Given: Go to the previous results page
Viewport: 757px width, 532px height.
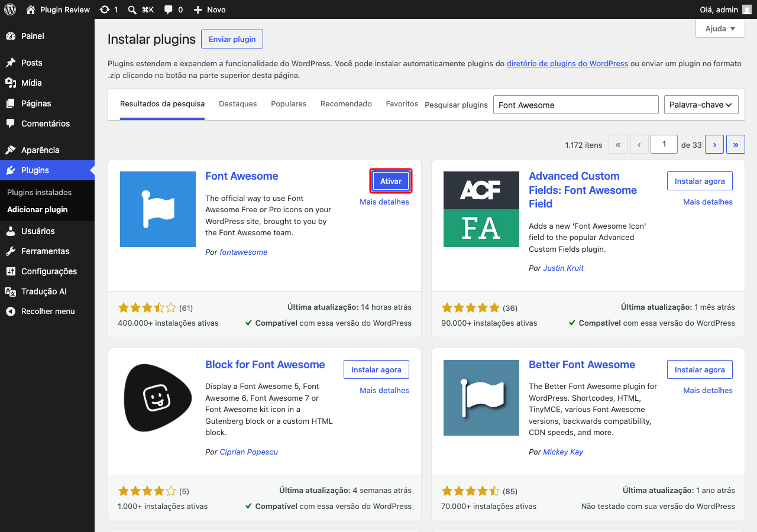Looking at the screenshot, I should tap(639, 144).
